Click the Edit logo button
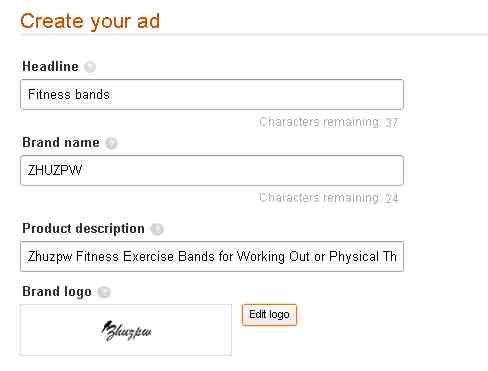488x371 pixels. tap(269, 314)
